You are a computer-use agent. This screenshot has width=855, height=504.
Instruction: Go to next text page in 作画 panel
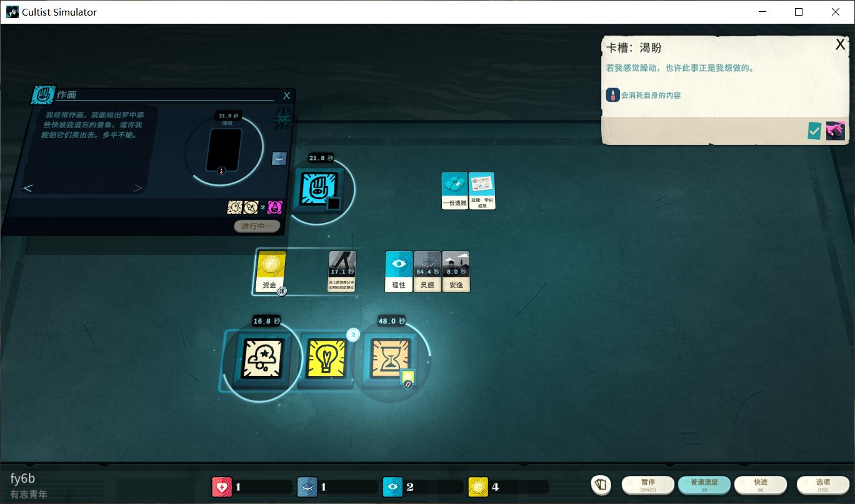pos(138,188)
